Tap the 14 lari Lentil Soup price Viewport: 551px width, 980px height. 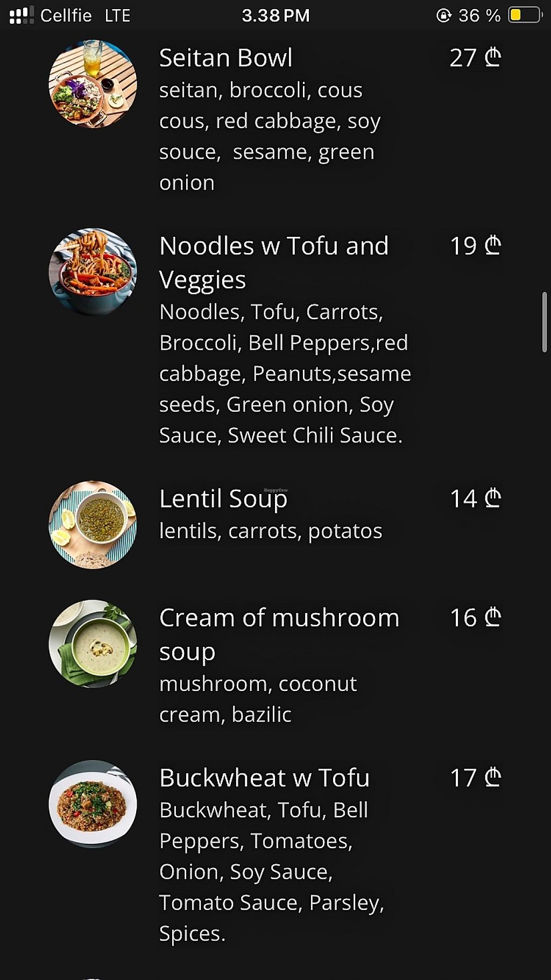(x=475, y=499)
